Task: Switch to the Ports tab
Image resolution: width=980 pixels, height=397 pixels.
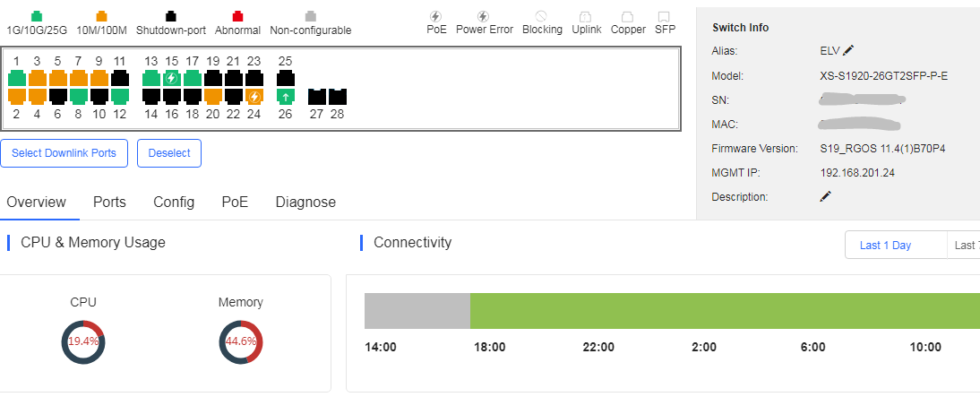Action: 109,202
